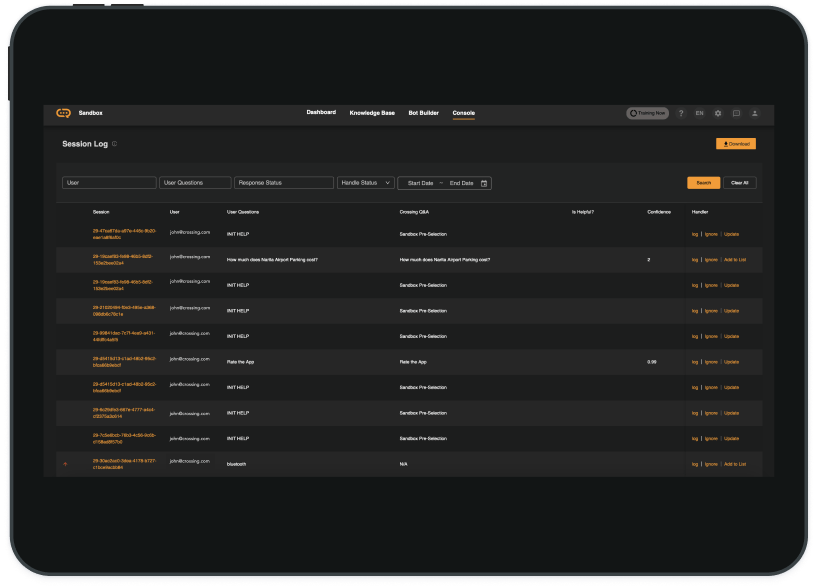815x587 pixels.
Task: Select Narita Parking text under Crossing Q&A
Action: [x=444, y=260]
